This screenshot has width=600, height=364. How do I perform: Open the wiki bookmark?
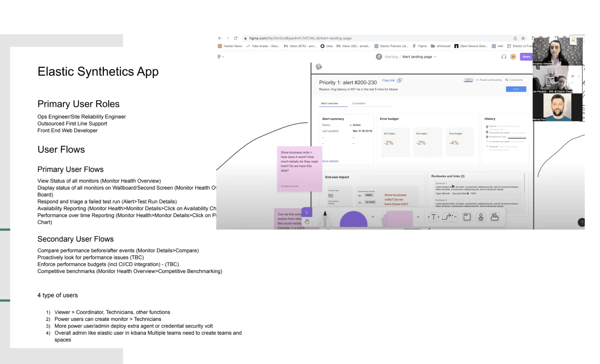[x=497, y=46]
